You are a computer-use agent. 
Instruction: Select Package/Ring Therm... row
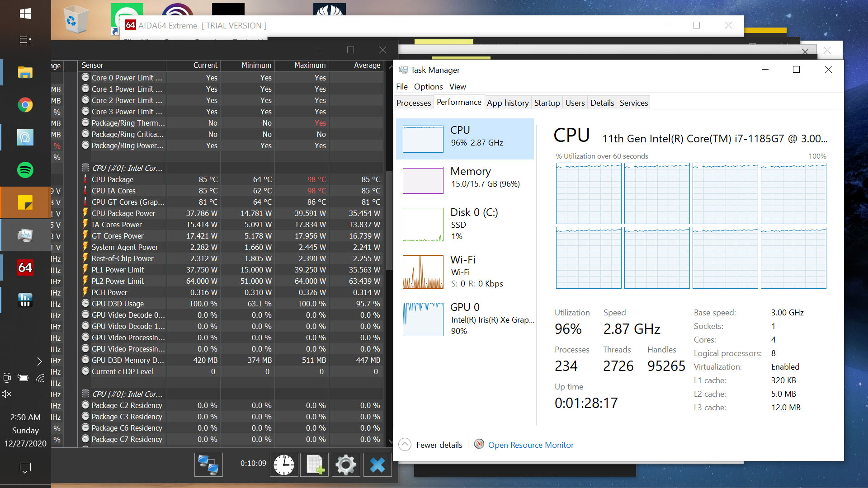click(x=231, y=123)
